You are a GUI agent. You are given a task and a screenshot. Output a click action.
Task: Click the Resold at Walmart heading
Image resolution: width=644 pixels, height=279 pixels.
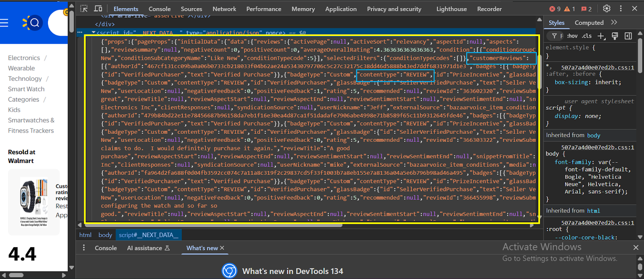tap(21, 156)
